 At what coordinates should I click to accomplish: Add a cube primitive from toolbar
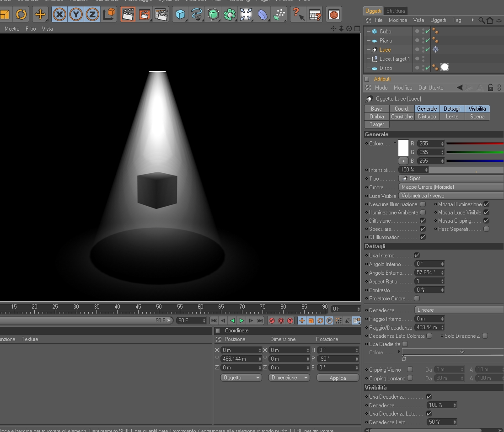click(180, 15)
